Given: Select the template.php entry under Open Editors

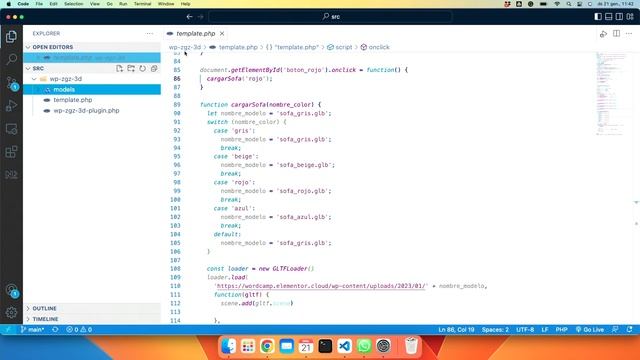Looking at the screenshot, I should (92, 58).
